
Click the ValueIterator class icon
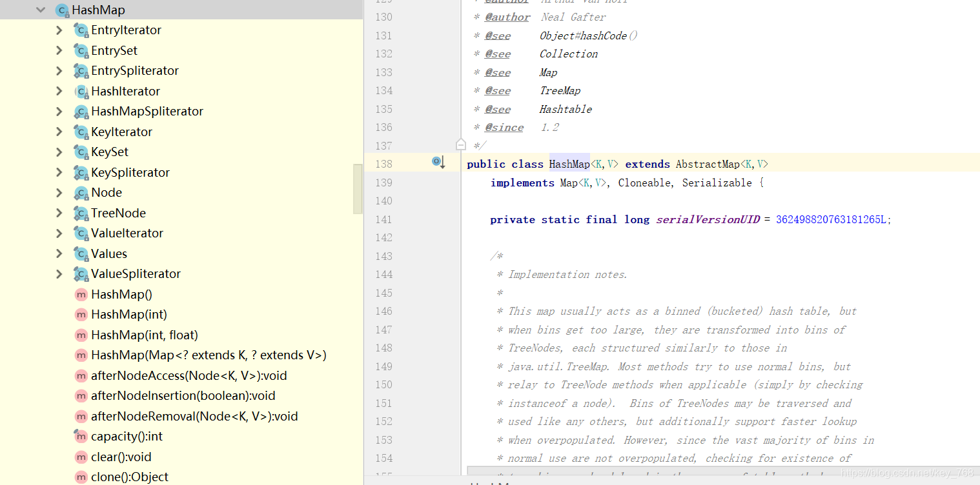(81, 233)
